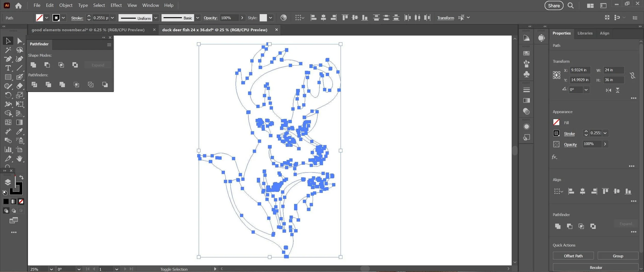Select the Type tool
Image resolution: width=644 pixels, height=272 pixels.
[8, 68]
